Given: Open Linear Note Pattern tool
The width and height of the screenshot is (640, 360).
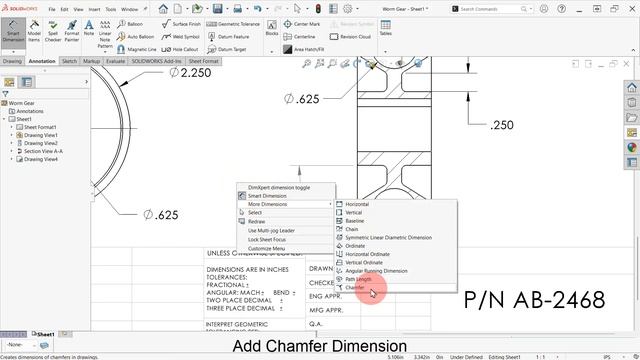Looking at the screenshot, I should [105, 34].
